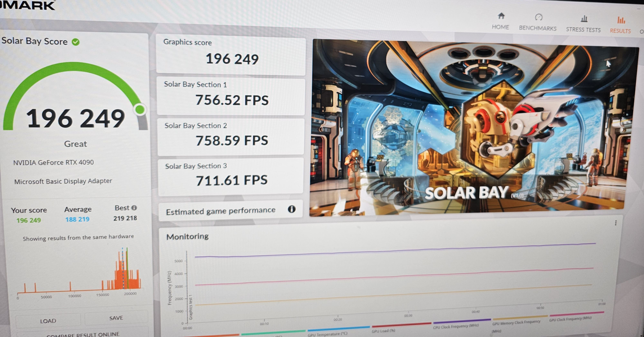Image resolution: width=644 pixels, height=337 pixels.
Task: Click the SAVE button
Action: (116, 318)
